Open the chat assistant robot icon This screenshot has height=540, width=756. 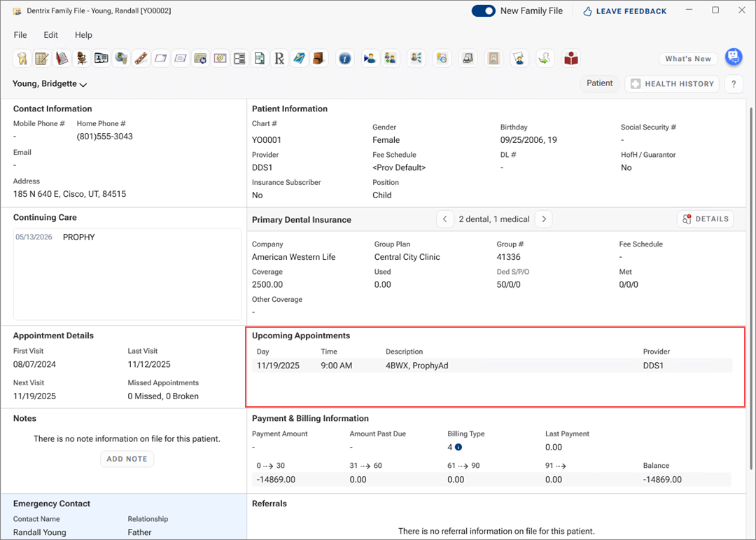coord(733,57)
